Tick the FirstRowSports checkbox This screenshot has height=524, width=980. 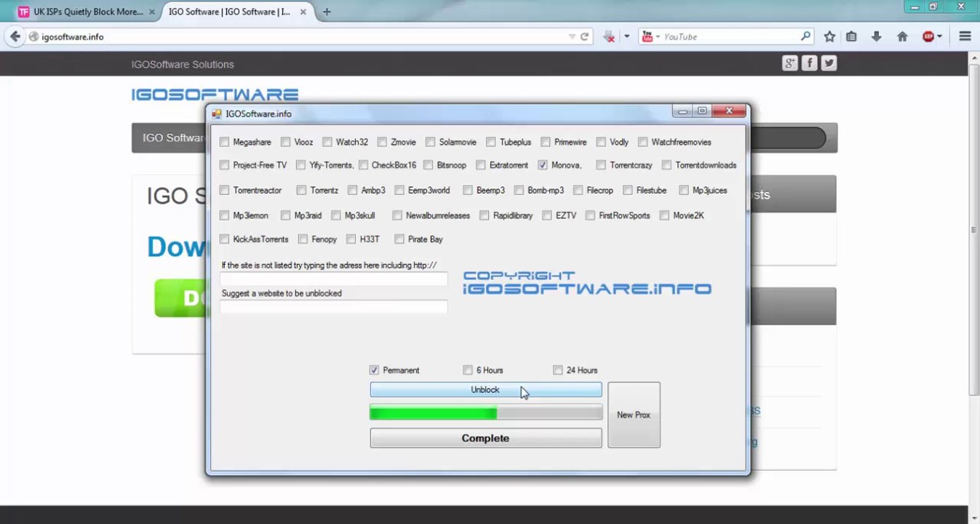click(590, 215)
